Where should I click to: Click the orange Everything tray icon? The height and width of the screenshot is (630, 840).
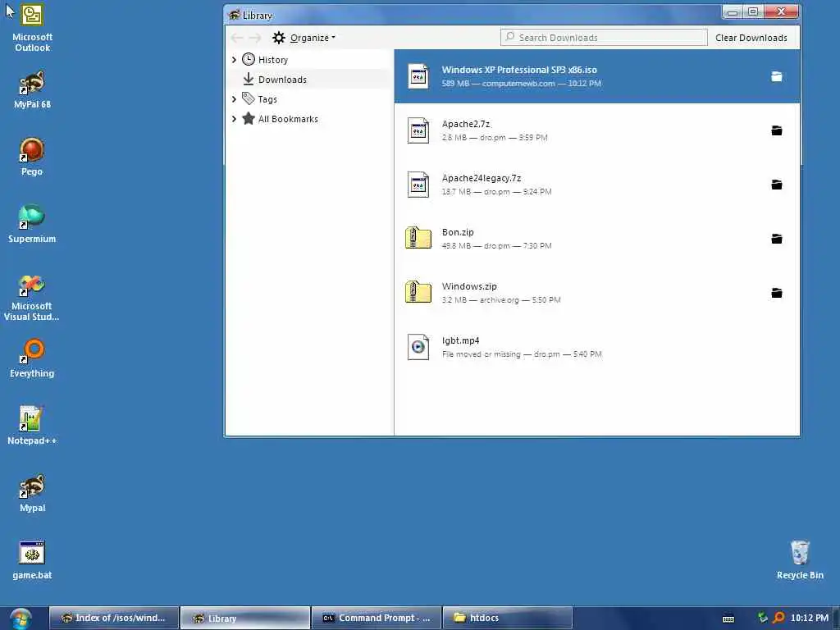(x=779, y=618)
